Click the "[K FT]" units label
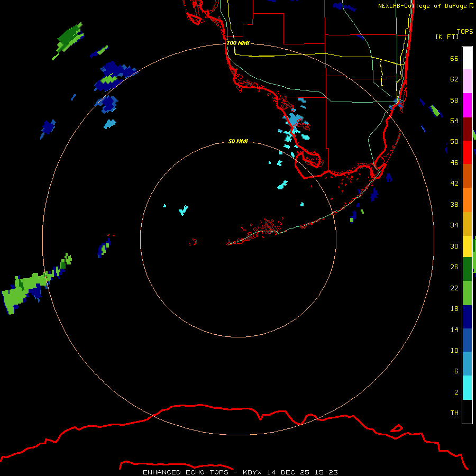The image size is (476, 476). [447, 36]
